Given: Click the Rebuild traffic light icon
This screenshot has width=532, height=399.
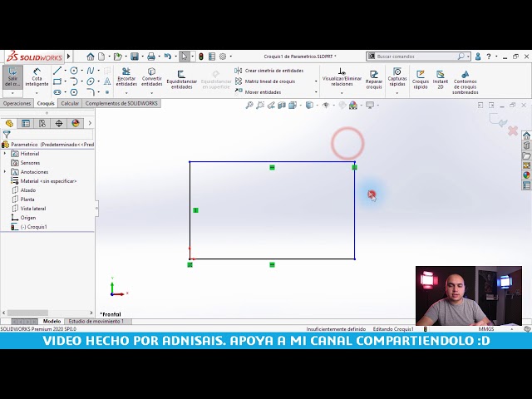Looking at the screenshot, I should point(201,57).
